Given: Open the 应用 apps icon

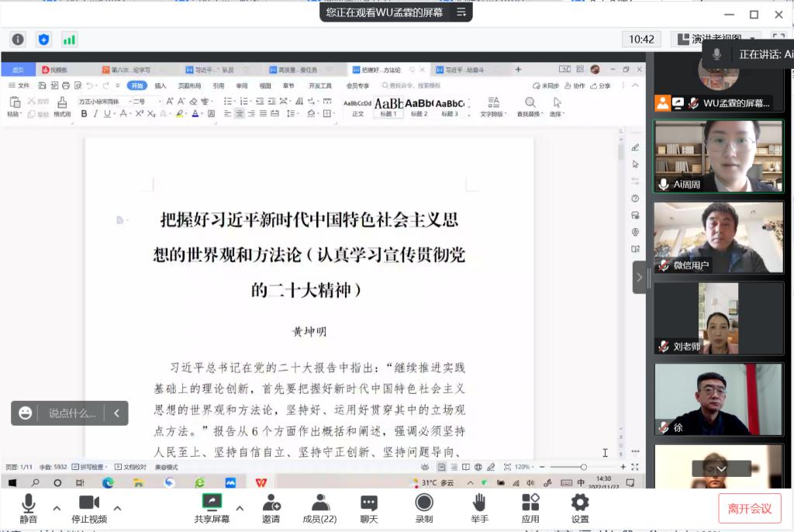Looking at the screenshot, I should [530, 508].
